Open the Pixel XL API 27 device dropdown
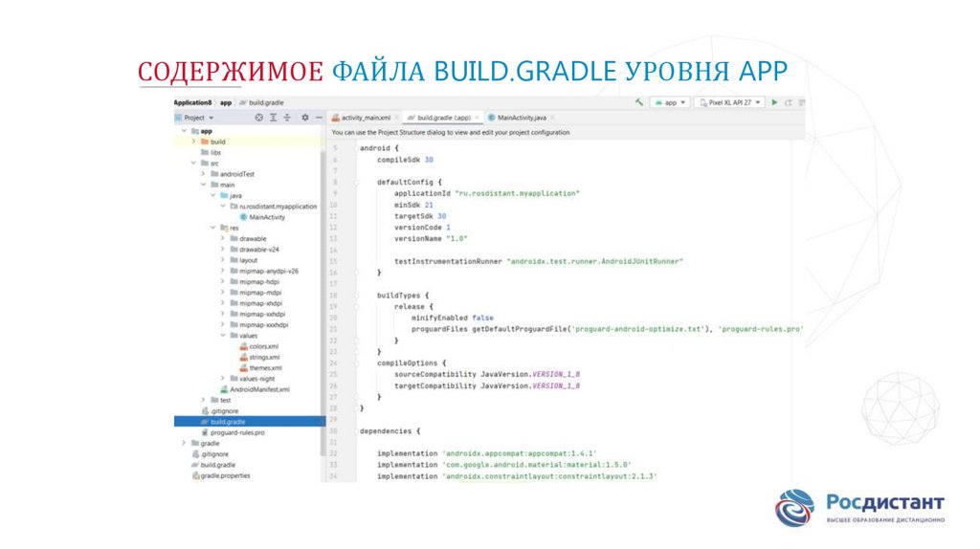The height and width of the screenshot is (549, 980). pos(729,101)
